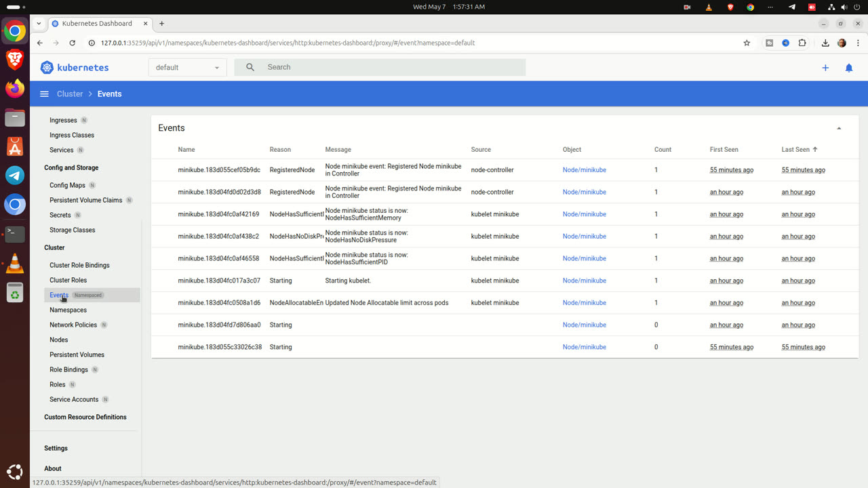
Task: Open Cluster Role Bindings in sidebar
Action: click(79, 266)
